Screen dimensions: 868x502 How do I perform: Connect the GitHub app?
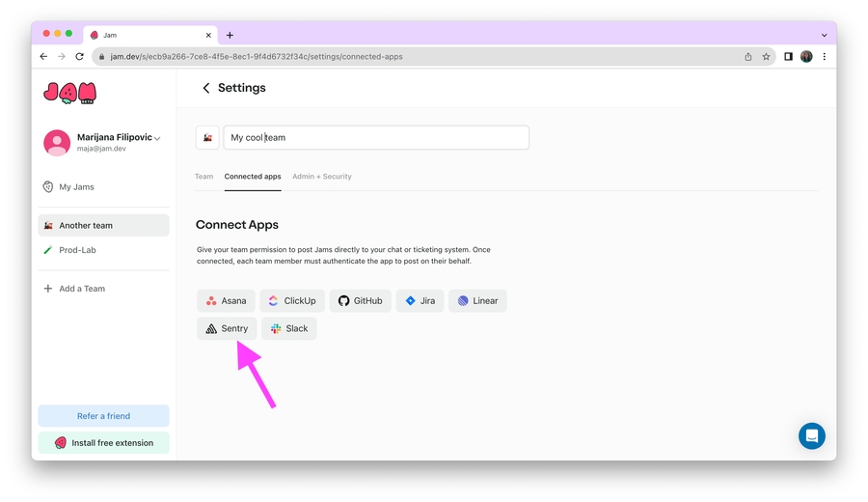point(360,301)
